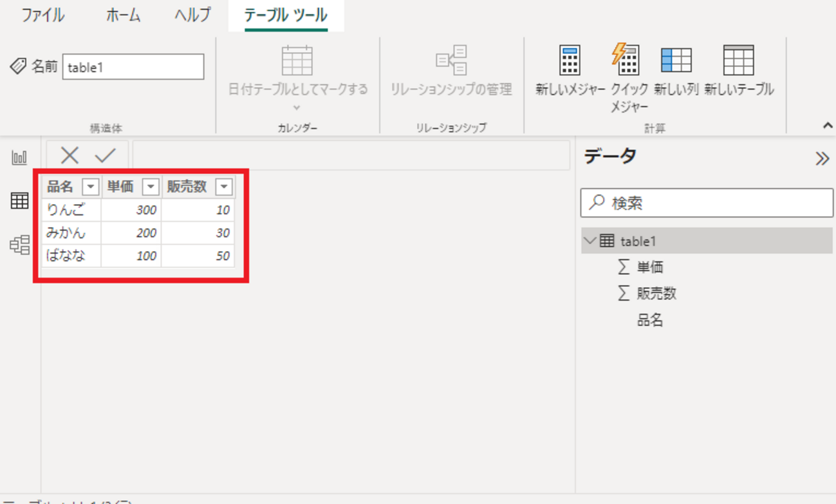The width and height of the screenshot is (836, 504).
Task: Select the みかん cell
Action: click(71, 233)
